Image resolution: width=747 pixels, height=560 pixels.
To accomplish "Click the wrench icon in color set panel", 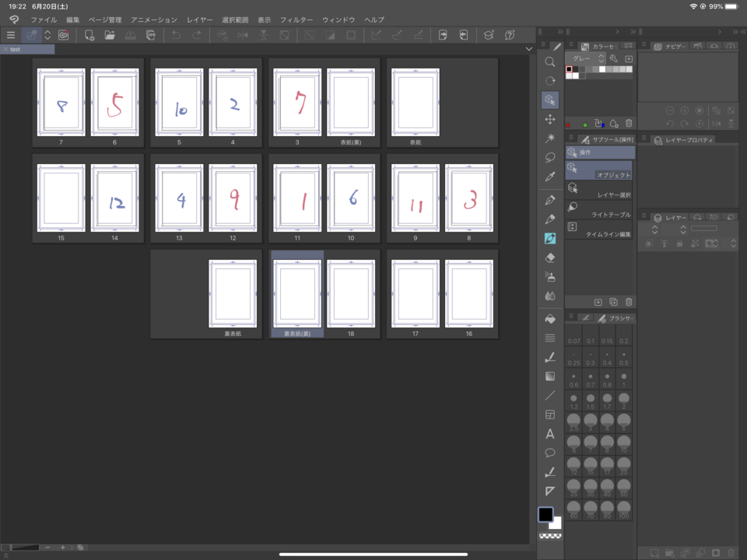I will click(x=614, y=58).
